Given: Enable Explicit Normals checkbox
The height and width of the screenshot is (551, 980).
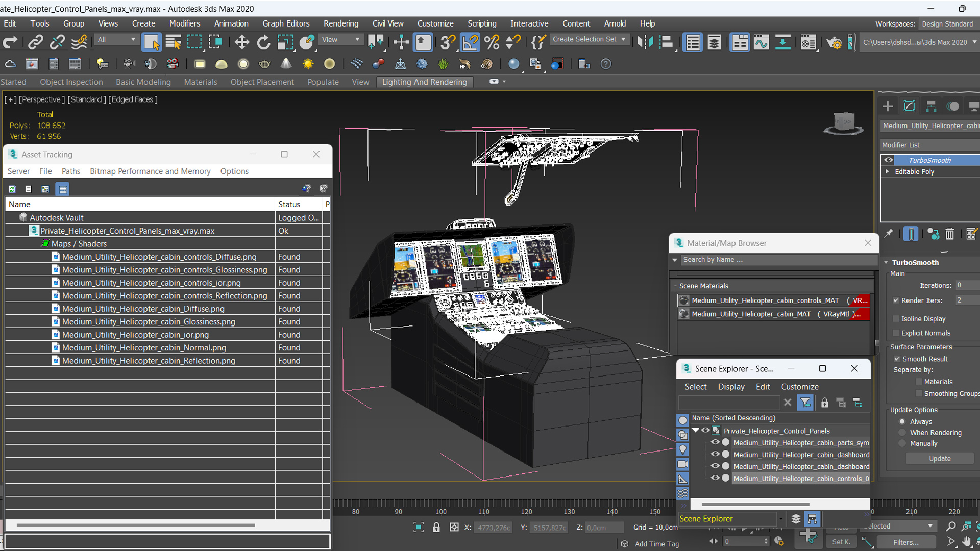Looking at the screenshot, I should pos(896,333).
